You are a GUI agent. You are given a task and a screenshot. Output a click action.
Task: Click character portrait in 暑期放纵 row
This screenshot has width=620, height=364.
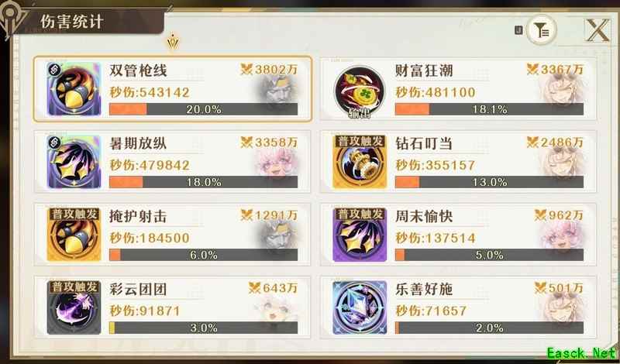pos(276,162)
